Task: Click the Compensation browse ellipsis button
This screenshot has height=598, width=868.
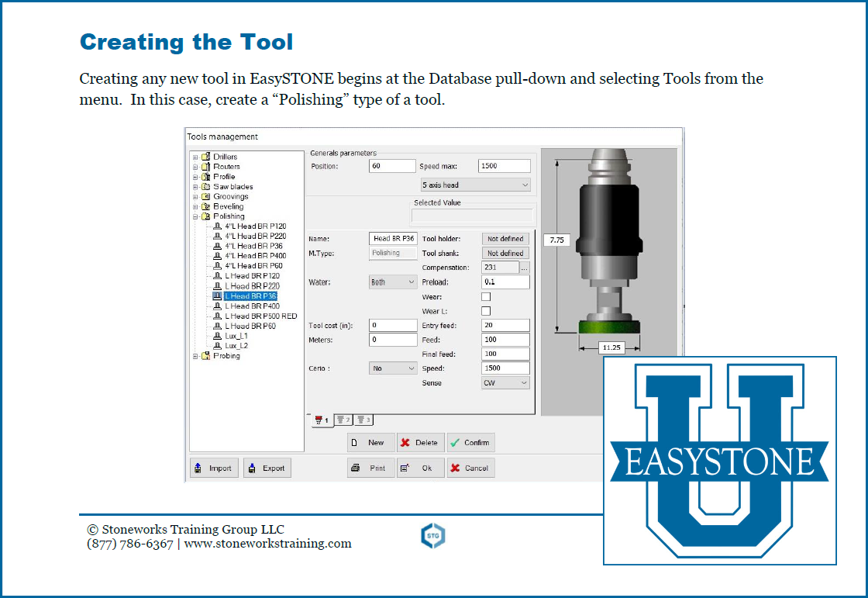Action: click(524, 268)
